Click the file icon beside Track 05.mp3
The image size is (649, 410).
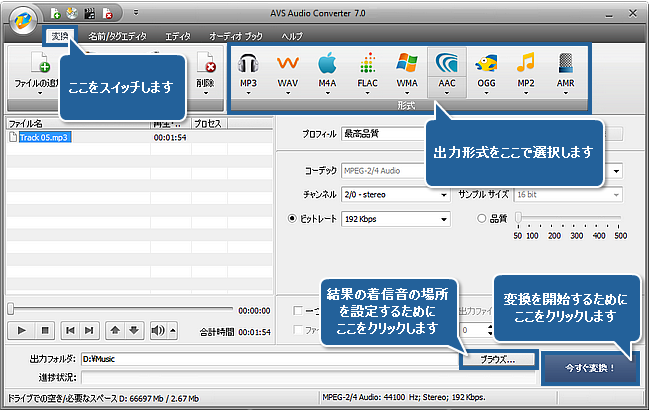[x=13, y=137]
